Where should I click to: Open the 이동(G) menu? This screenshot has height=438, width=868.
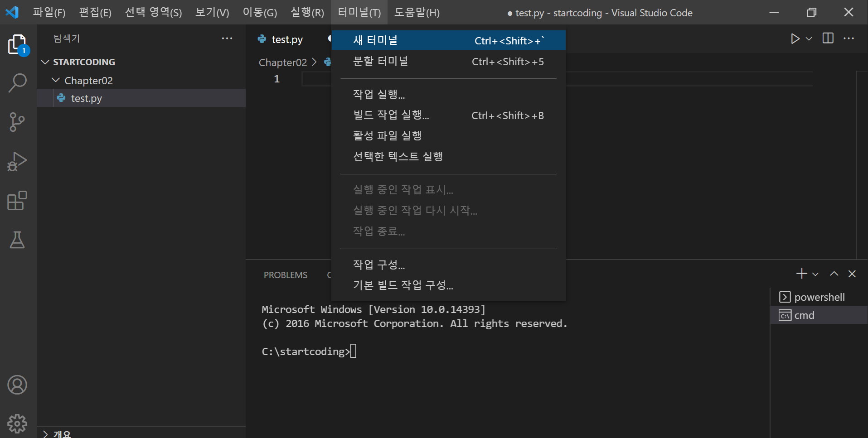[x=260, y=12]
